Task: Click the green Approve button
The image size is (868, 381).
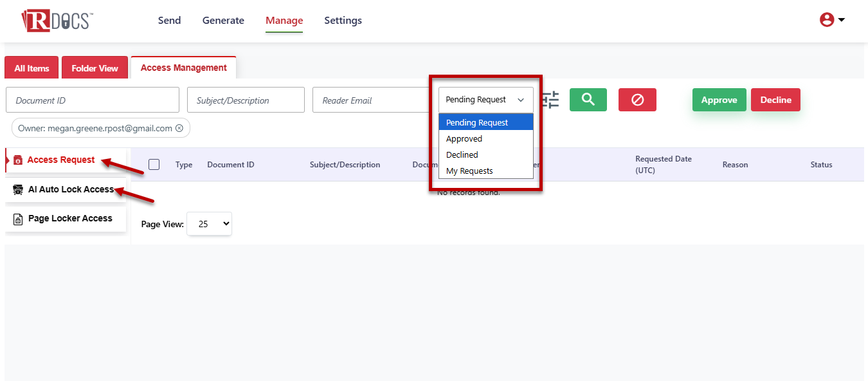Action: 719,100
